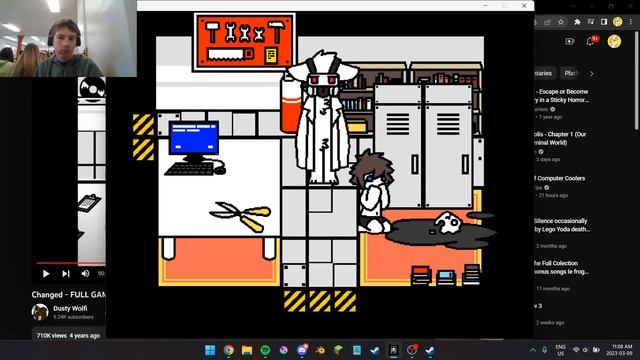
Task: Open Chrome media controls icon
Action: (x=591, y=22)
